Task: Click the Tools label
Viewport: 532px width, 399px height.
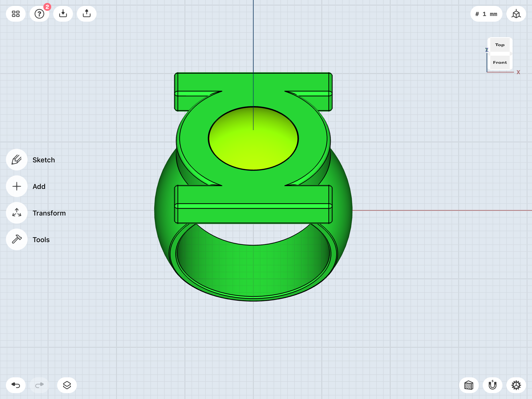Action: (x=41, y=240)
